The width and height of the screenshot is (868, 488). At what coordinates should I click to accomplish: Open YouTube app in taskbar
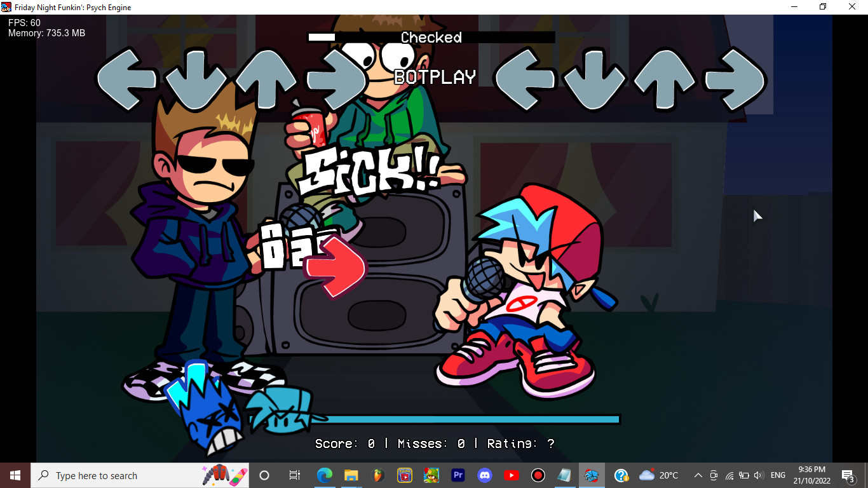(512, 475)
